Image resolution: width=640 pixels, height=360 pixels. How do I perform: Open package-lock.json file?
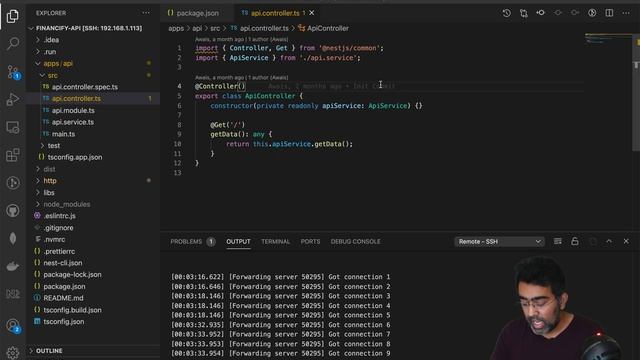72,275
